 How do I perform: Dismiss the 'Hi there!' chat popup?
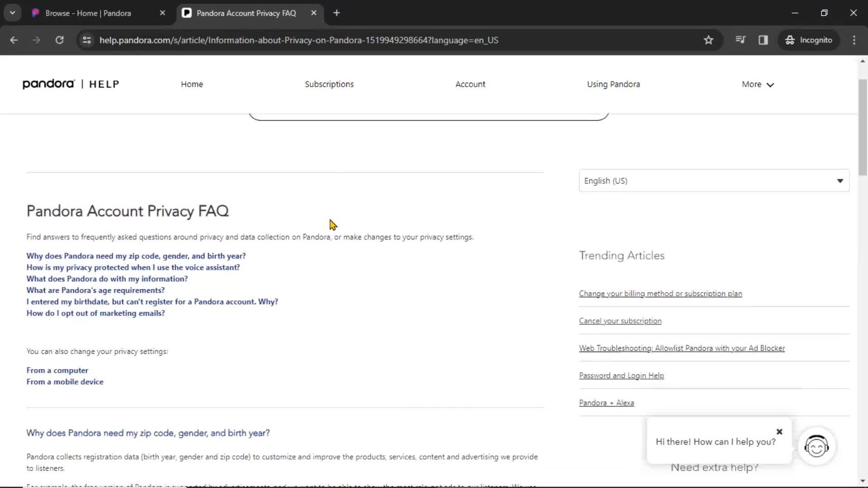click(779, 432)
